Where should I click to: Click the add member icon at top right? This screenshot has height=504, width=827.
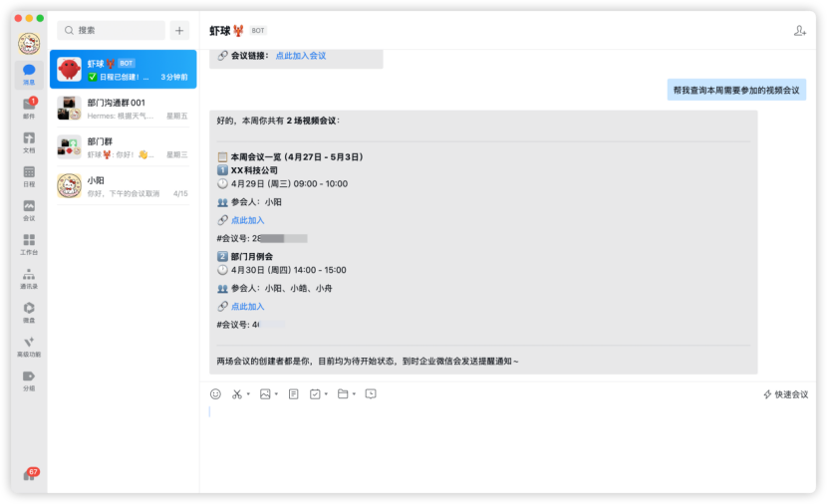(799, 31)
